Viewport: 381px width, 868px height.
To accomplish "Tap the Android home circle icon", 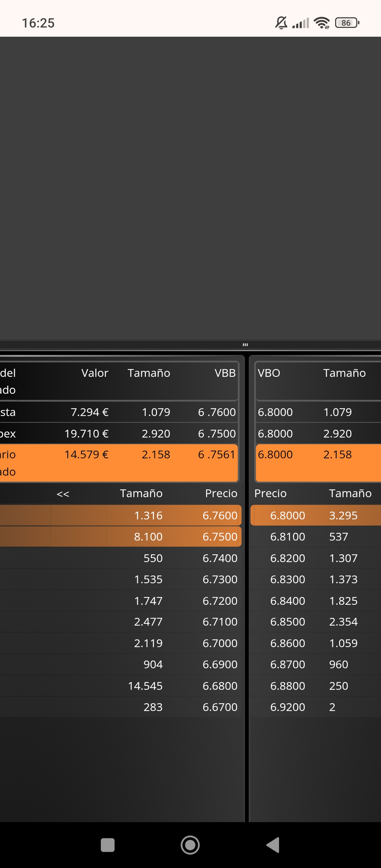I will 190,845.
